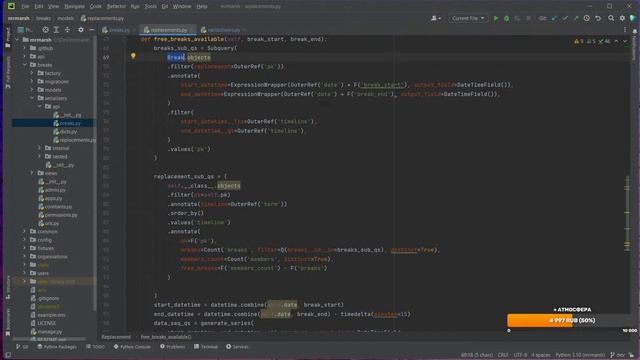Click the rollback undo arrow icon
This screenshot has height=360, width=640.
(x=598, y=18)
